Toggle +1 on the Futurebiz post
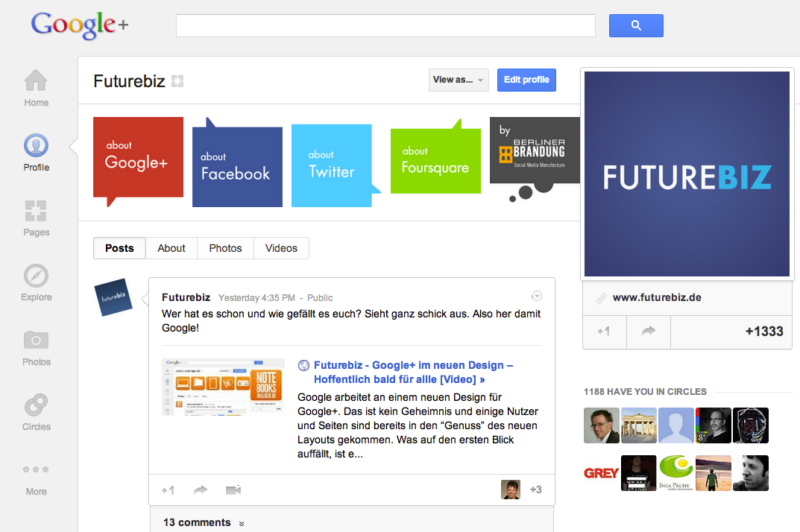Viewport: 800px width, 532px height. pyautogui.click(x=168, y=490)
